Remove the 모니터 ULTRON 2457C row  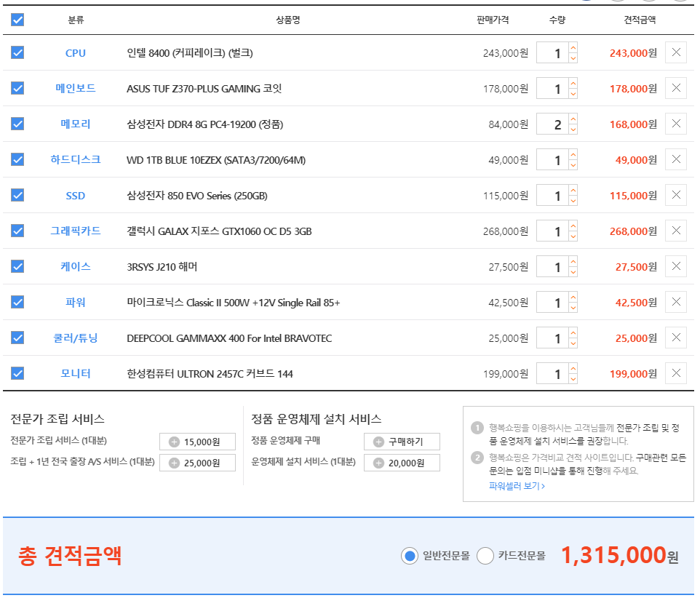tap(675, 373)
